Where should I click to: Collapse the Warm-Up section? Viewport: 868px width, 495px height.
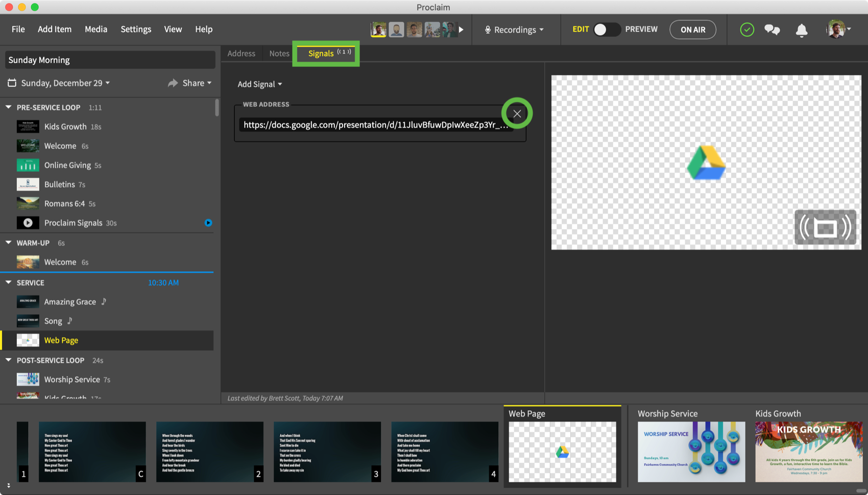pyautogui.click(x=9, y=243)
